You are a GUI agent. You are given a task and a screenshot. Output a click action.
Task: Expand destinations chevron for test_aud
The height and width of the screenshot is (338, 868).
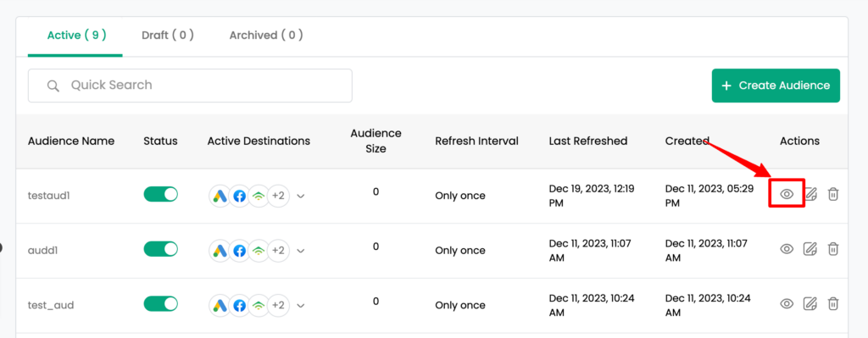tap(301, 305)
